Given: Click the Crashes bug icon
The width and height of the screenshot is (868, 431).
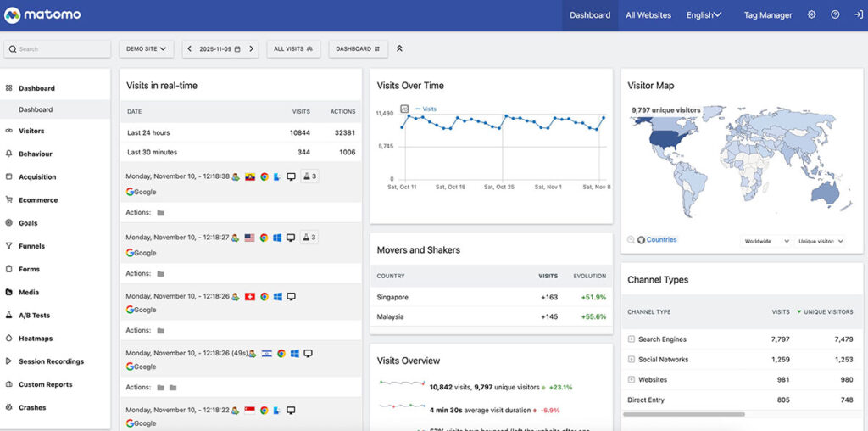Looking at the screenshot, I should pyautogui.click(x=8, y=407).
